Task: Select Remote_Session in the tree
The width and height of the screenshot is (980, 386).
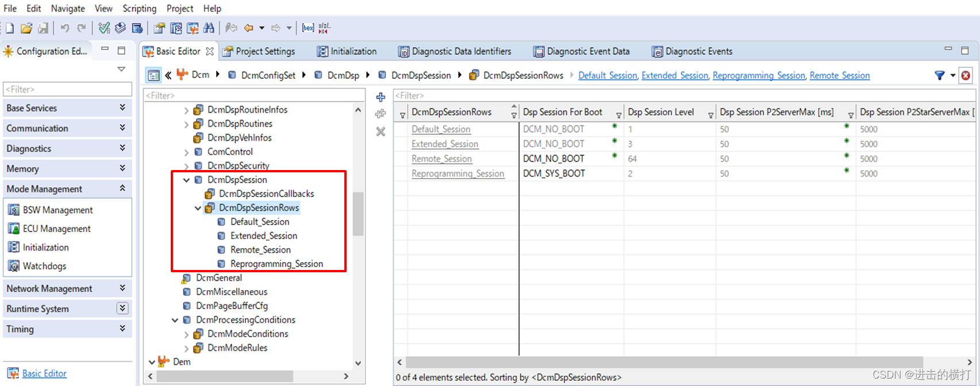Action: click(x=260, y=250)
